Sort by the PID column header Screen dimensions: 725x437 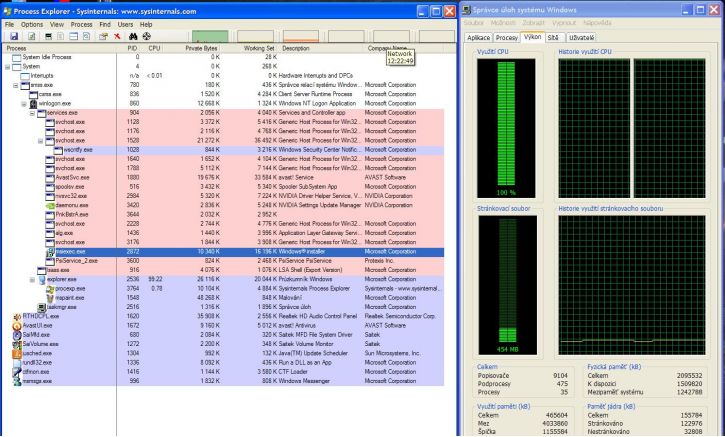pyautogui.click(x=132, y=48)
